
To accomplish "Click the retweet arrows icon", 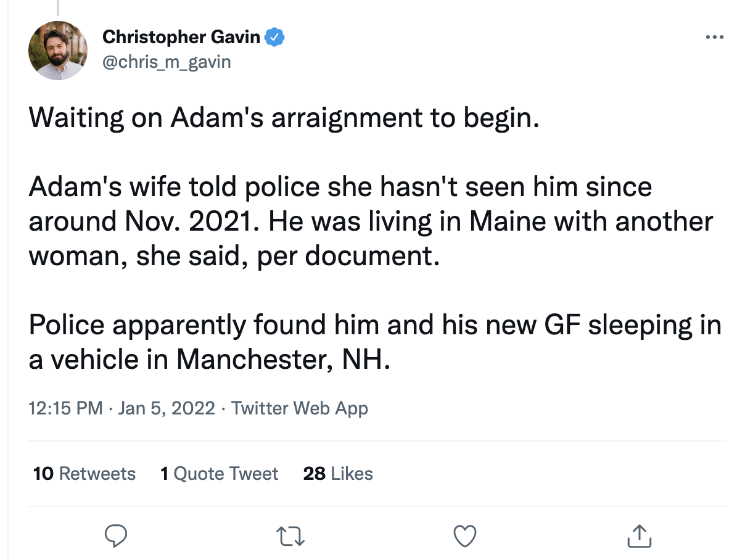I will 290,536.
